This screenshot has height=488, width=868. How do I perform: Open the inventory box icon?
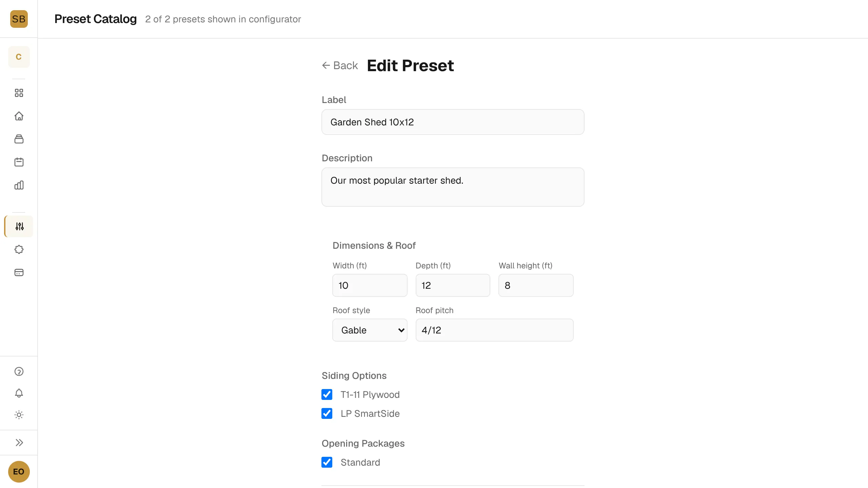pos(19,139)
